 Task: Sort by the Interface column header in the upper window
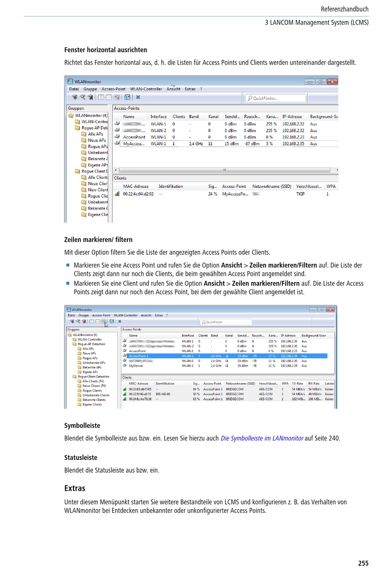pyautogui.click(x=158, y=116)
